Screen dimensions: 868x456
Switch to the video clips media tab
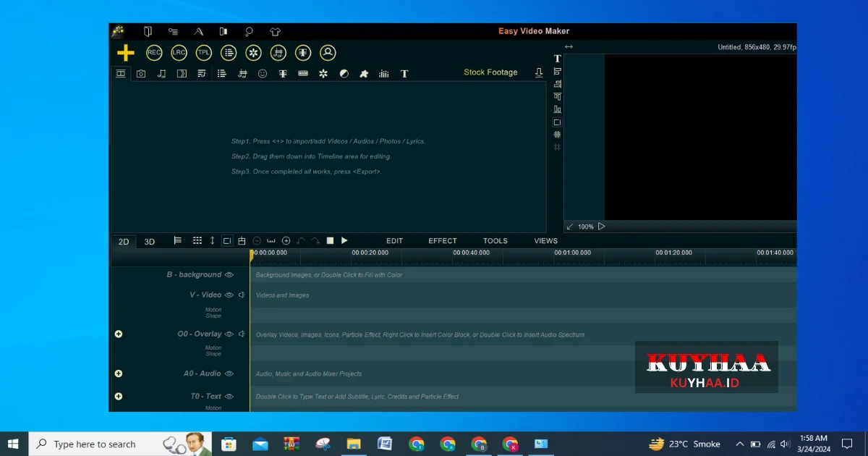point(121,73)
